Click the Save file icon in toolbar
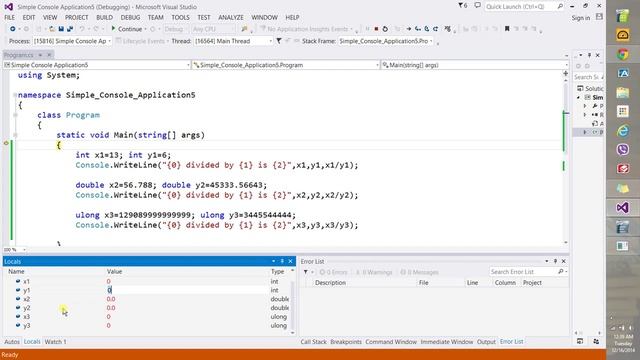Image resolution: width=640 pixels, height=360 pixels. (61, 29)
